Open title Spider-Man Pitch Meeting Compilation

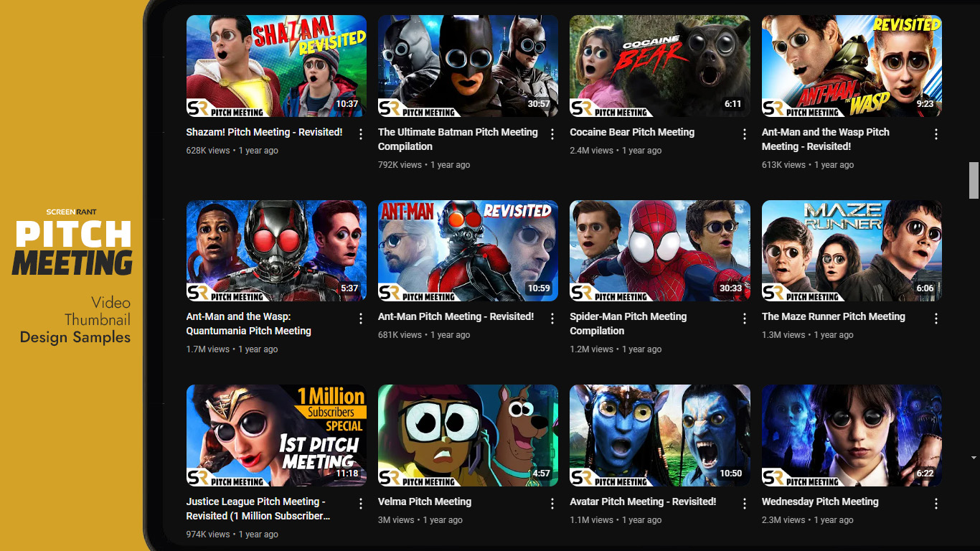(x=628, y=324)
